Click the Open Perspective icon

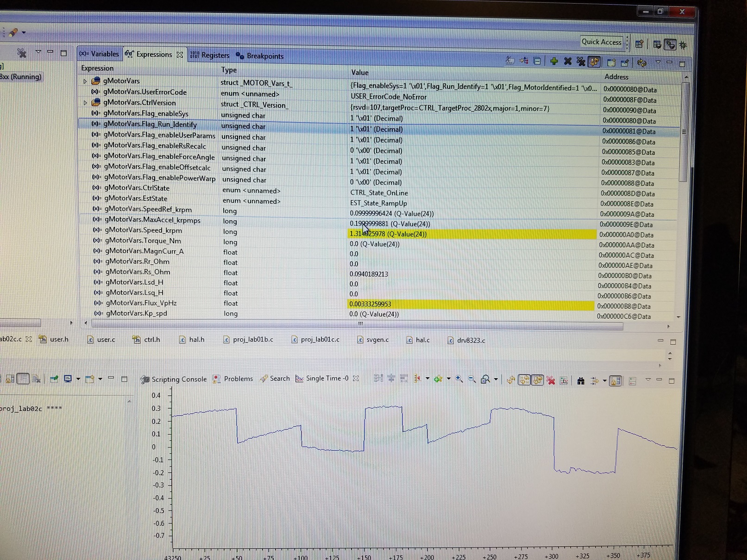click(x=640, y=44)
